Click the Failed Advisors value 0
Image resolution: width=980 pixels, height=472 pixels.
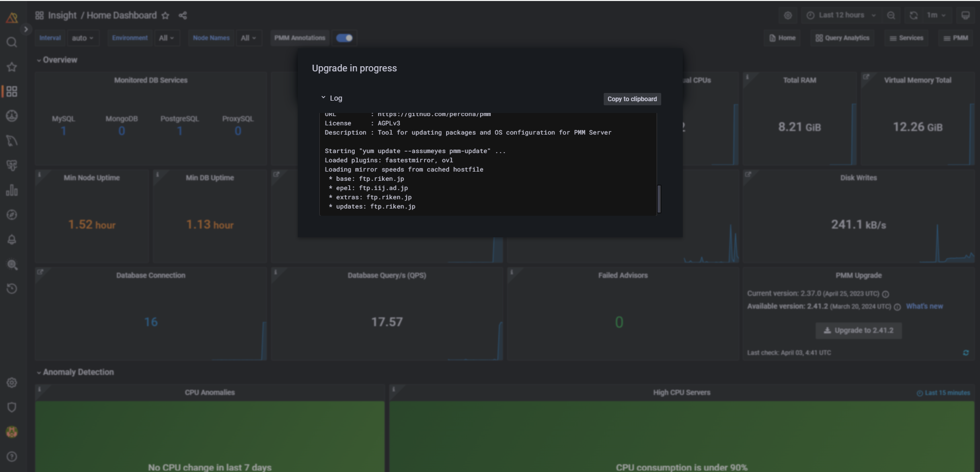[619, 322]
